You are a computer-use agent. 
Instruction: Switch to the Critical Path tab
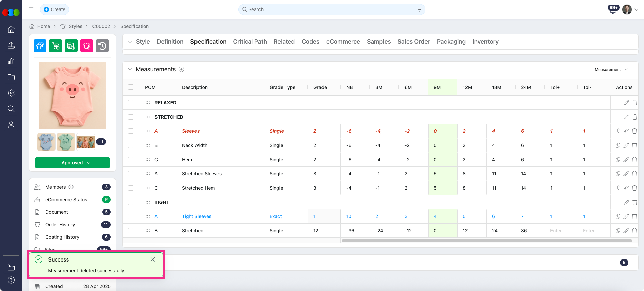coord(250,42)
